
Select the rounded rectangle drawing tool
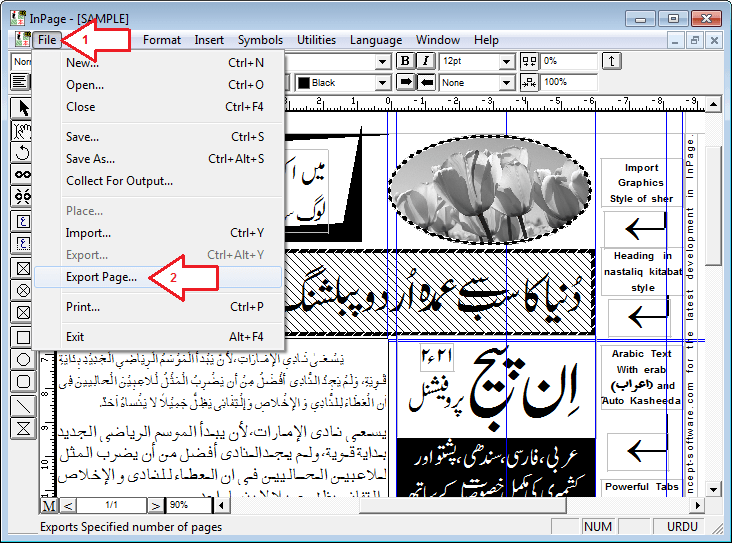pyautogui.click(x=22, y=381)
